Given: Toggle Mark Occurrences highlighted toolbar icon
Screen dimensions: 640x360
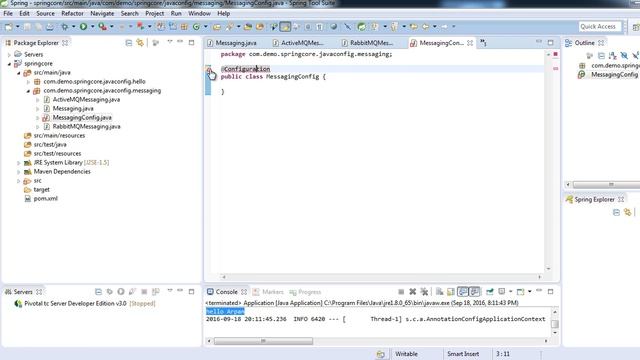Looking at the screenshot, I should click(285, 27).
